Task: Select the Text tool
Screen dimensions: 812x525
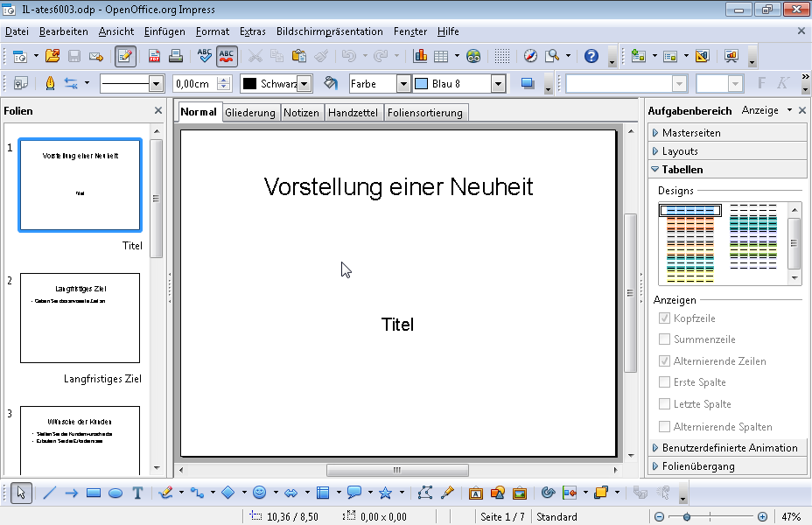Action: [x=137, y=493]
